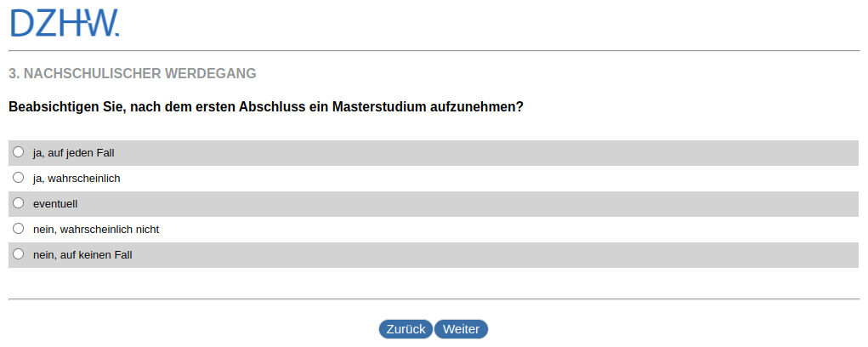Click the '3. NACHSCHULISCHER WERDEGANG' section heading
The height and width of the screenshot is (347, 868).
click(x=133, y=74)
